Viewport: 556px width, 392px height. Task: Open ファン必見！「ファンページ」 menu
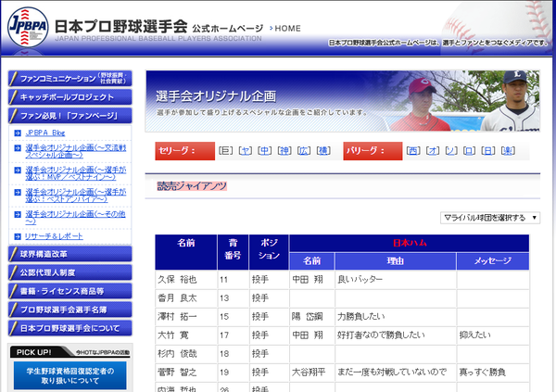(70, 116)
